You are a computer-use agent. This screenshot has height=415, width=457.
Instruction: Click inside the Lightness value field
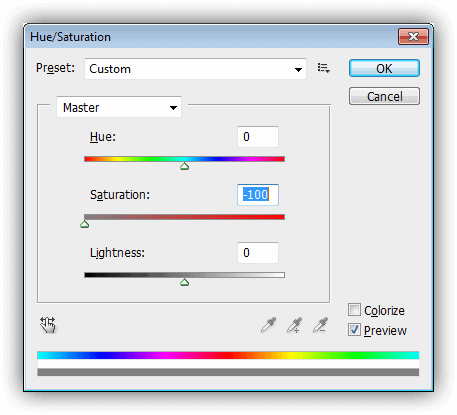(x=258, y=253)
